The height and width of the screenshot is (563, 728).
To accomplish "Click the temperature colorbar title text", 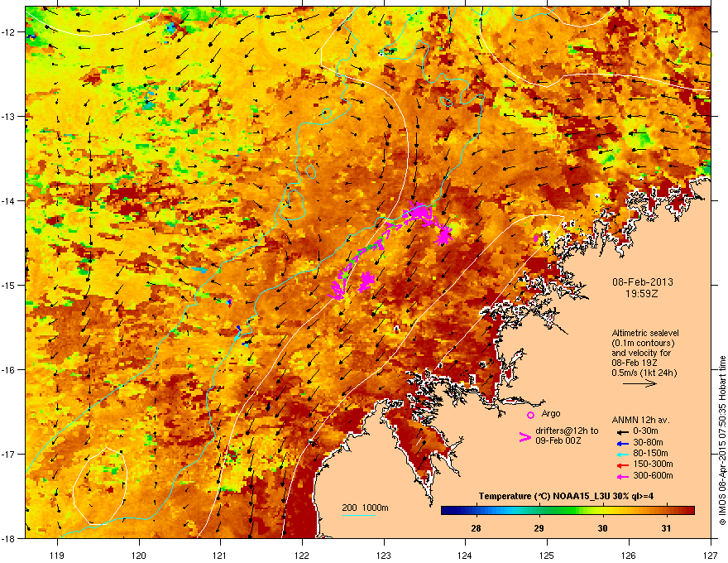I will point(567,497).
